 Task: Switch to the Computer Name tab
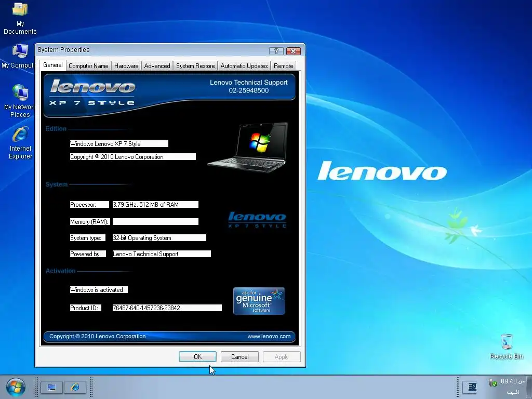coord(88,66)
